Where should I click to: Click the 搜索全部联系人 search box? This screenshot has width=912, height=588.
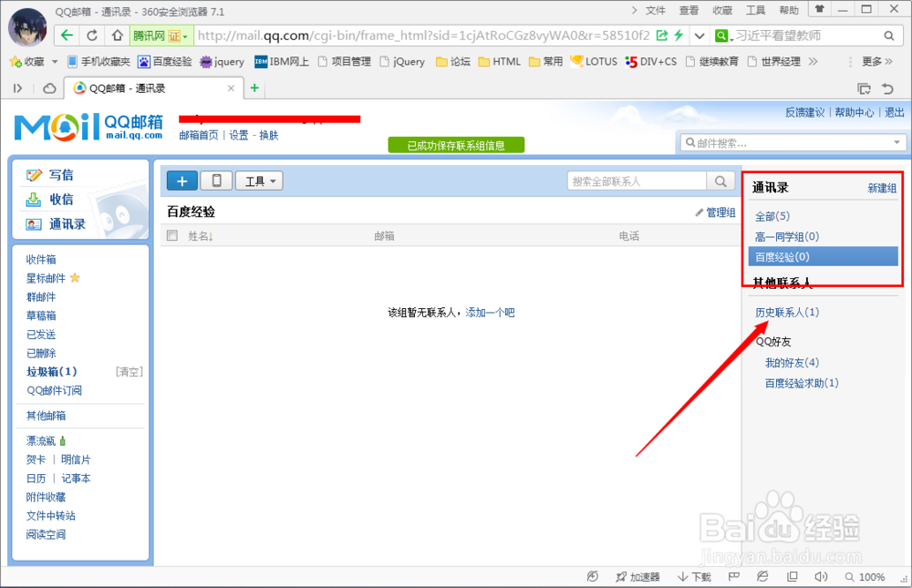pos(637,181)
